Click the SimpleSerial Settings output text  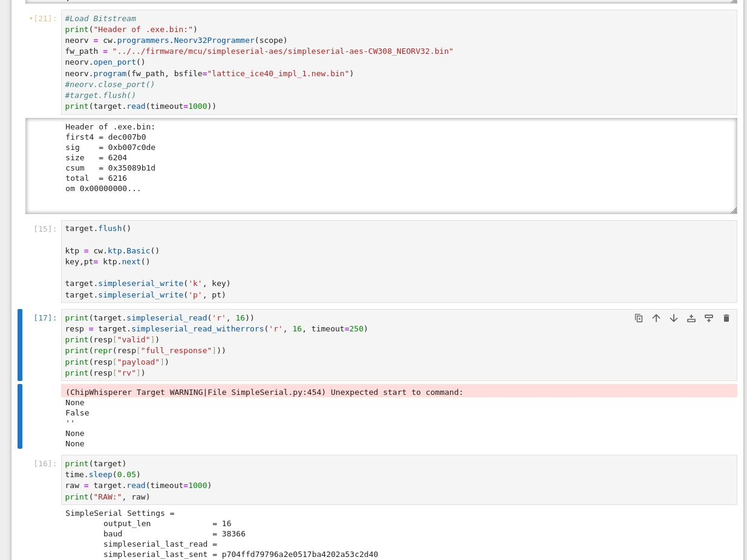(120, 513)
